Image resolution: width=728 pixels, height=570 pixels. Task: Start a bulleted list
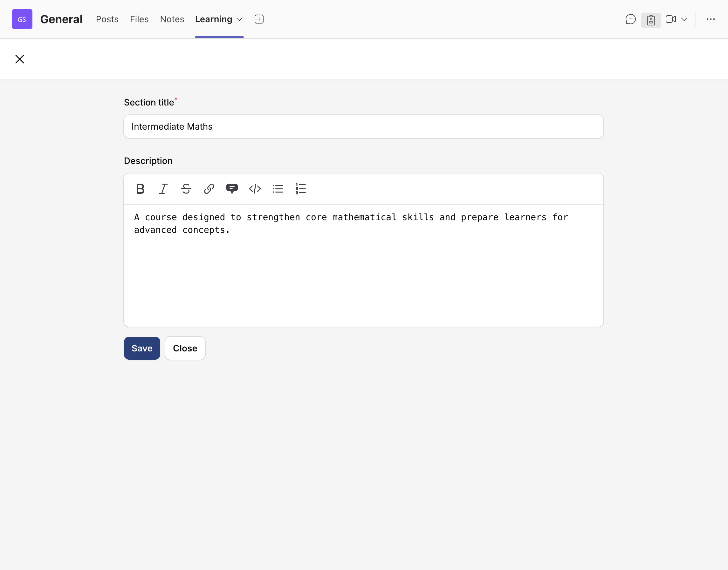278,189
